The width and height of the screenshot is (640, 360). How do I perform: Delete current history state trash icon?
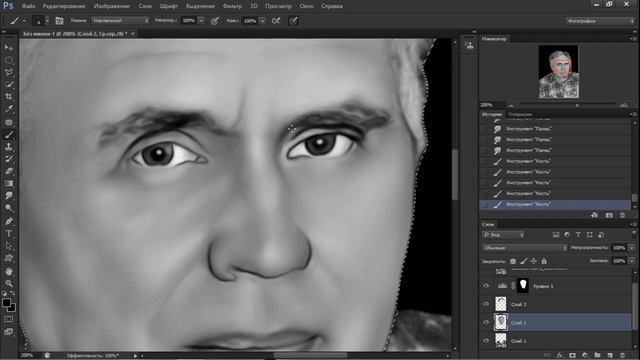coord(622,215)
